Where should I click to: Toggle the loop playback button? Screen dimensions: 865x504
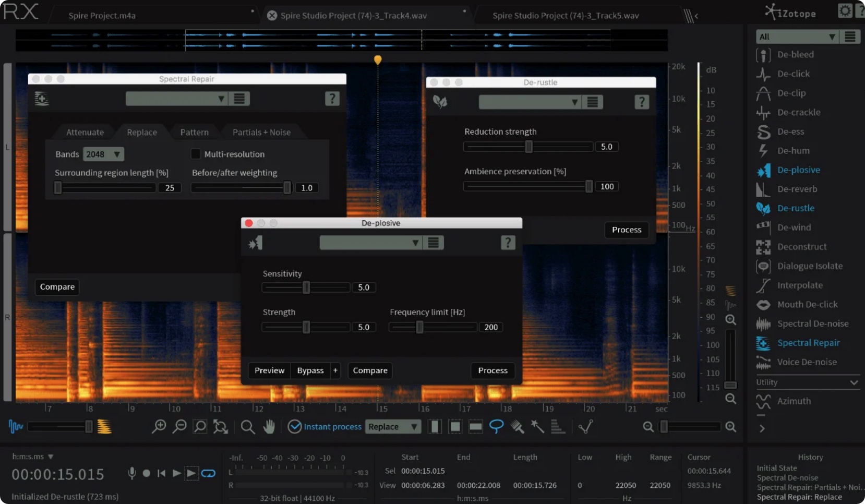click(208, 474)
